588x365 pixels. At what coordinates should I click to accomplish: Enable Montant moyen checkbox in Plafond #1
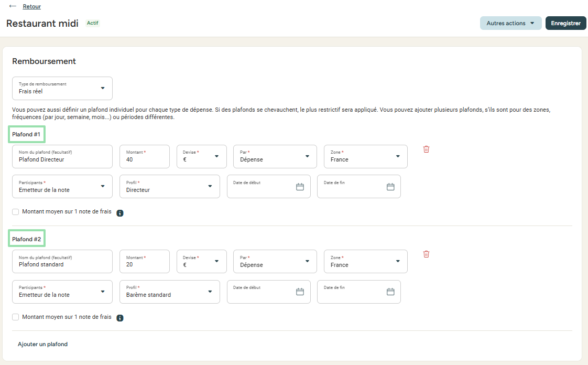pyautogui.click(x=15, y=212)
